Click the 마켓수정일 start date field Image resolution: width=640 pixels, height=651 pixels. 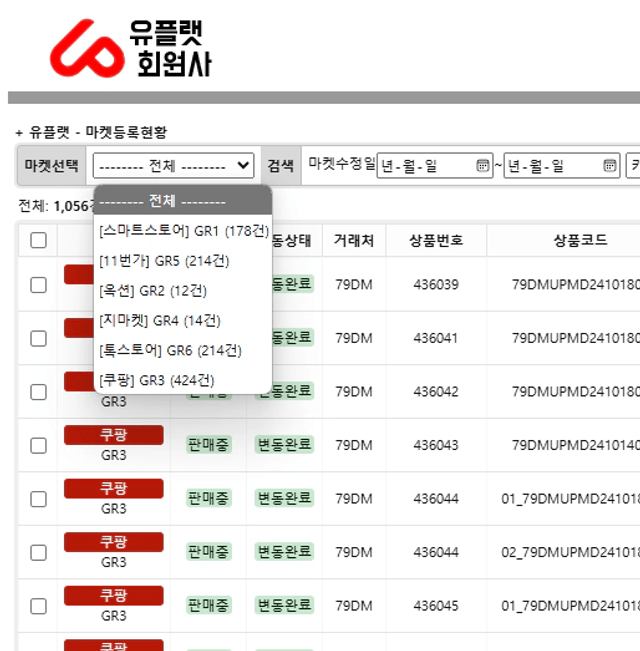pyautogui.click(x=435, y=166)
